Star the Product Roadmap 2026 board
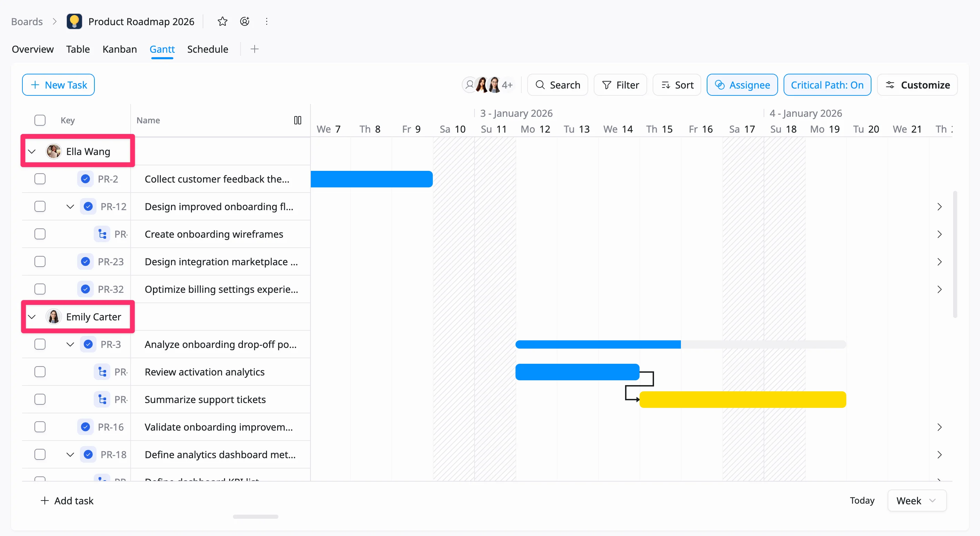 (223, 21)
